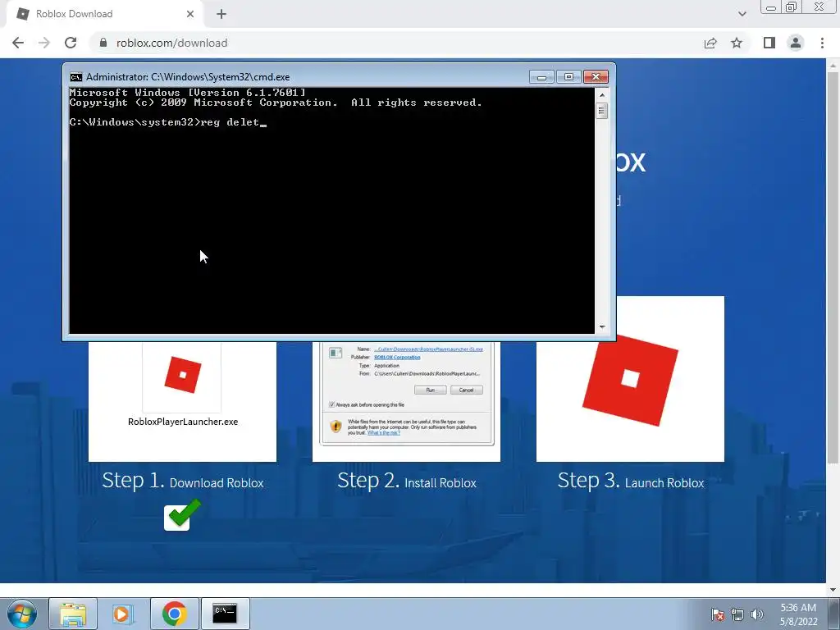Screen dimensions: 840x630
Task: Share this page using share icon
Action: tap(710, 43)
